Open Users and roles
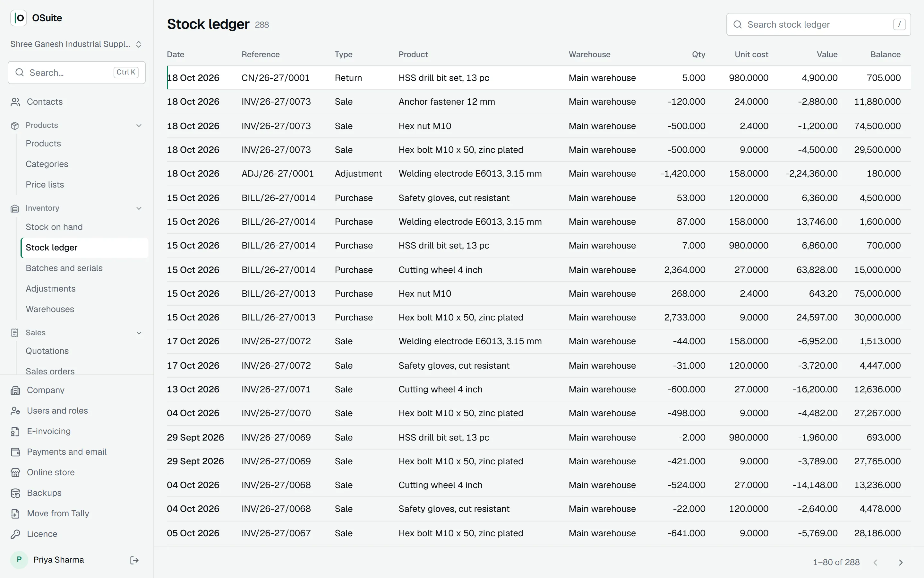The image size is (924, 578). tap(77, 411)
